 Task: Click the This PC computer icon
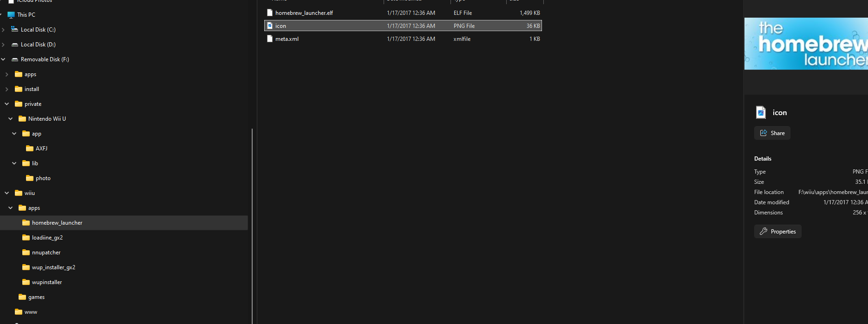[11, 15]
